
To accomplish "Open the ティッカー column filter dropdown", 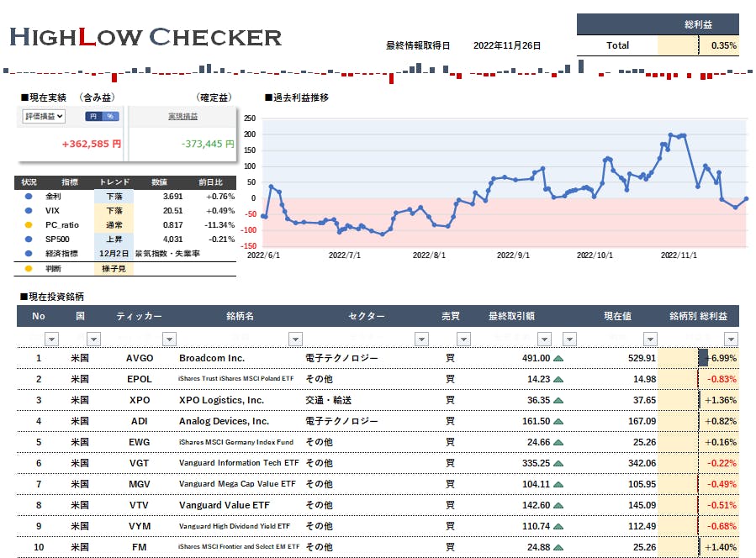I will (x=169, y=339).
